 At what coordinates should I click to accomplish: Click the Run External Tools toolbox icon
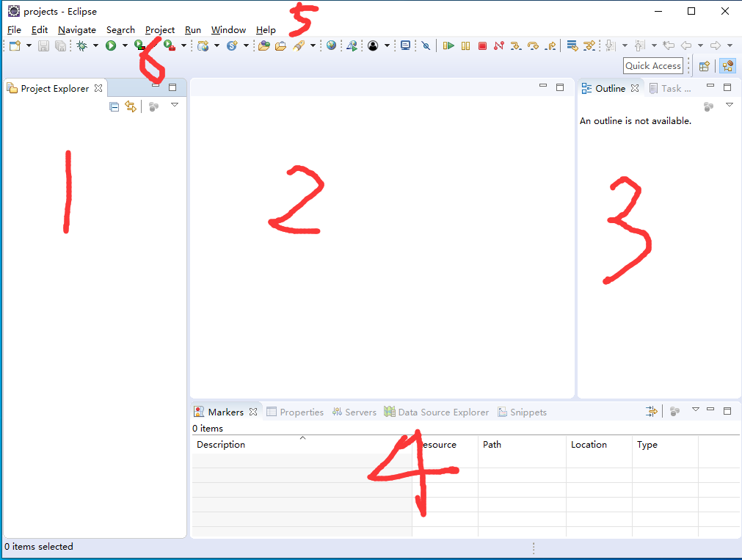(170, 46)
